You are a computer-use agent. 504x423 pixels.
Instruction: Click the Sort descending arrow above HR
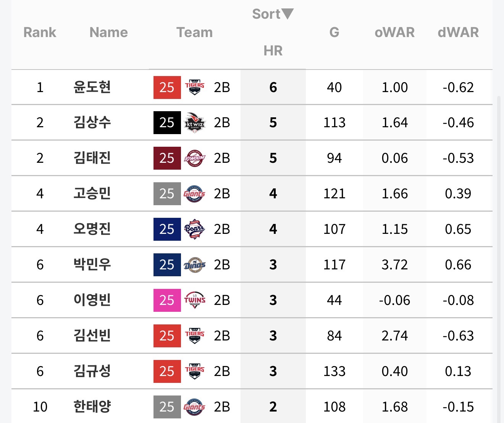(287, 14)
